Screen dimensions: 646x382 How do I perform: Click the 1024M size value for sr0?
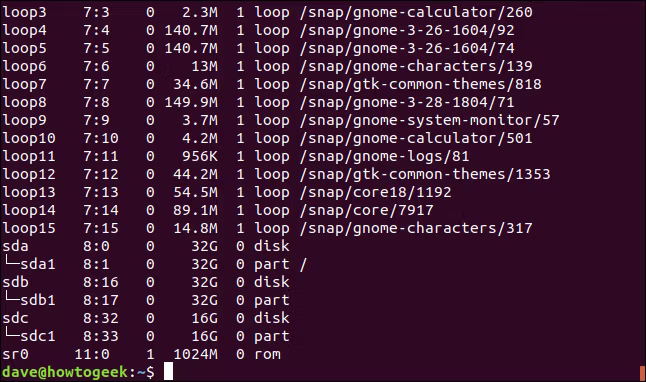pyautogui.click(x=195, y=354)
